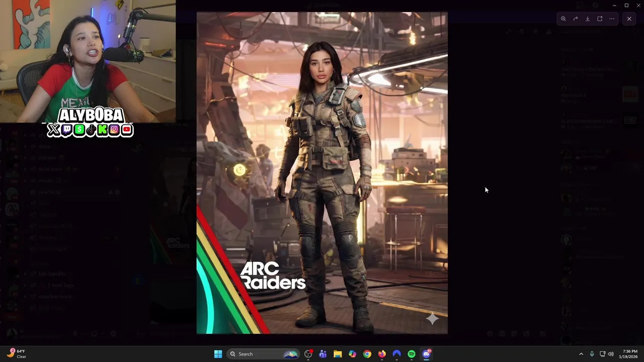Open network settings from tray icon
The width and height of the screenshot is (644, 362).
click(602, 354)
